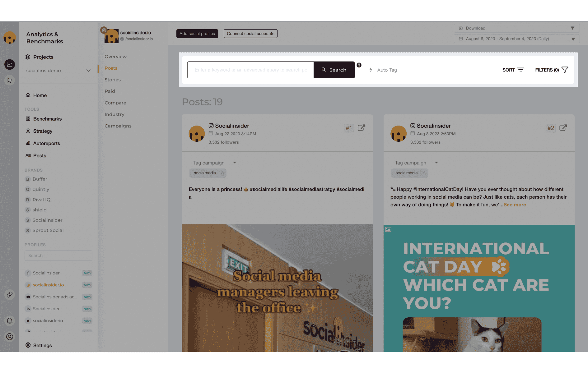Select the Rival IQ brand
Viewport: 588px width, 373px height.
41,200
